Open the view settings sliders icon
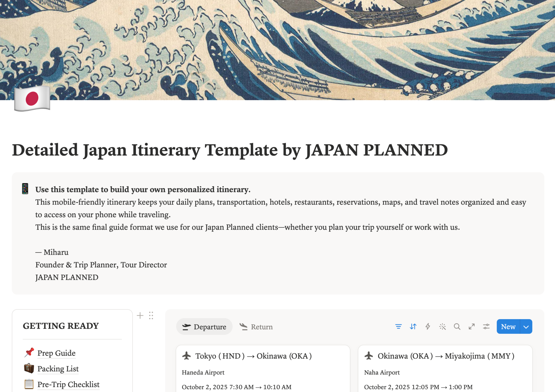 pyautogui.click(x=486, y=326)
